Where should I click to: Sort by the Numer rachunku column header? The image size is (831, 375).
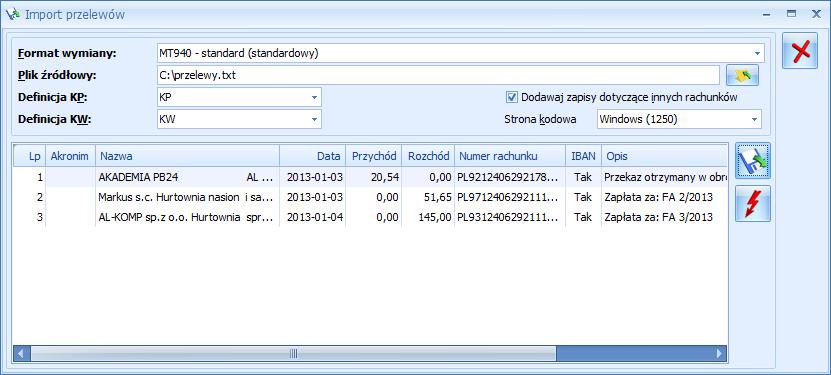pyautogui.click(x=510, y=156)
